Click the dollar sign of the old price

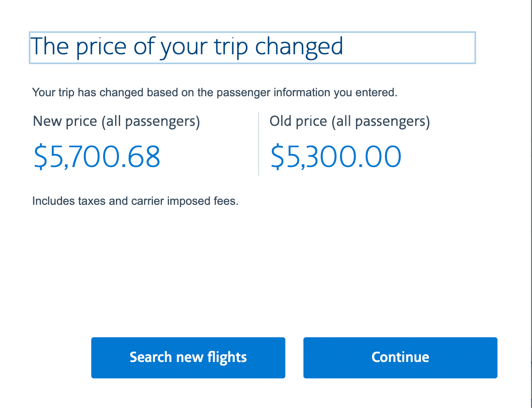[278, 157]
